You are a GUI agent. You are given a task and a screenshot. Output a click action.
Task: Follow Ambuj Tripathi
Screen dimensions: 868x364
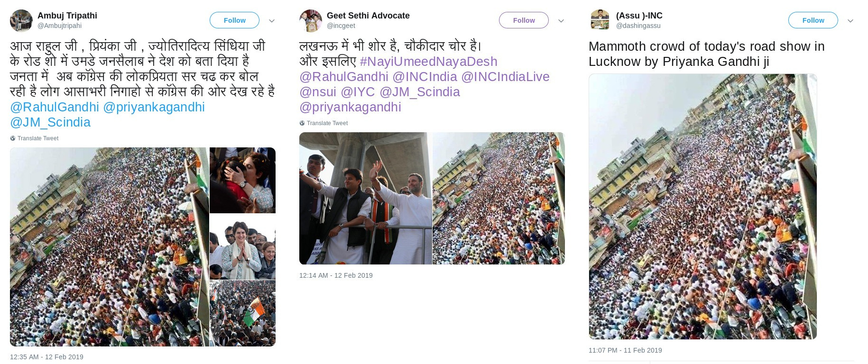234,20
